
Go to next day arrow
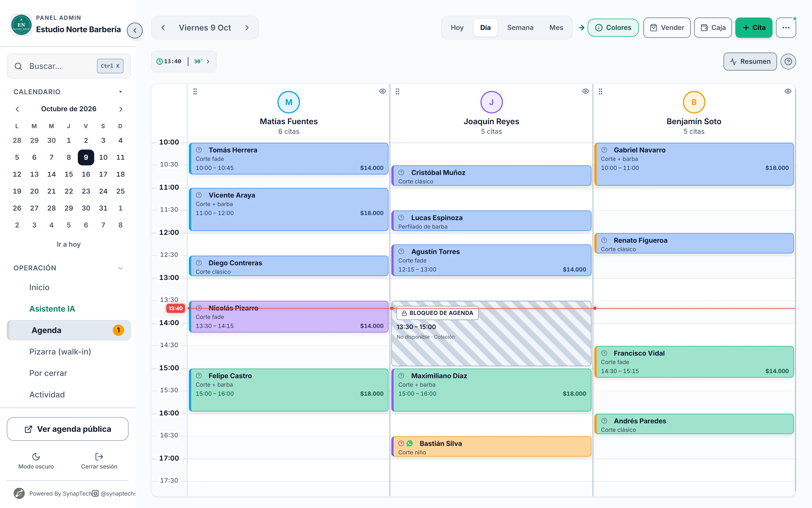[x=247, y=28]
